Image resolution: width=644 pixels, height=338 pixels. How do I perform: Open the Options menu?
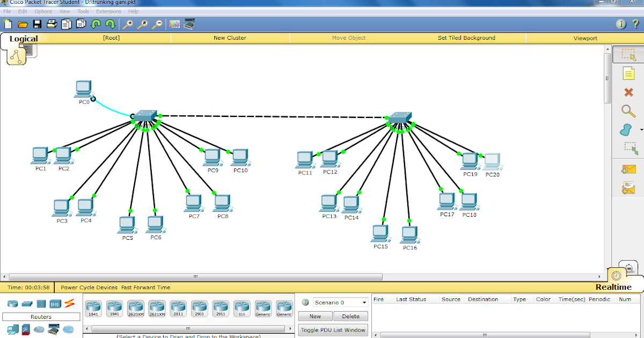point(43,11)
